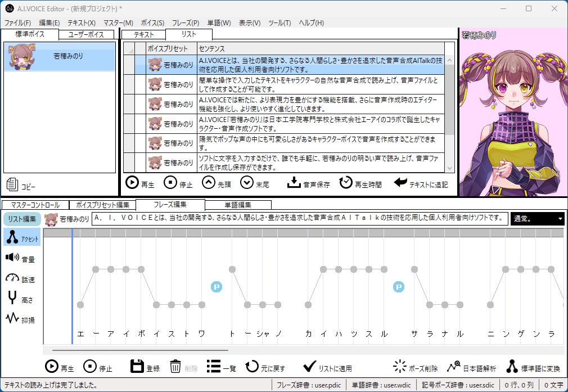Click the 削除 trash can icon
Viewport: 568px width, 392px height.
coord(175,366)
